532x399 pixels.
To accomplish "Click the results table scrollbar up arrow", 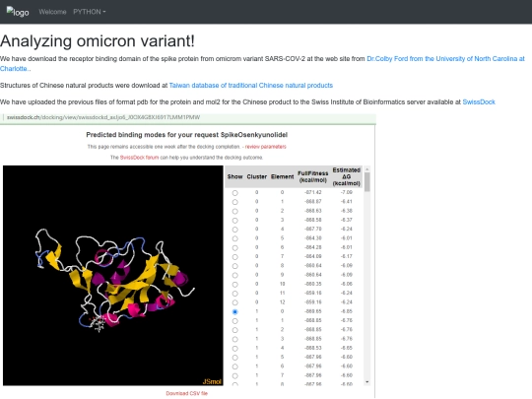I will coord(366,169).
